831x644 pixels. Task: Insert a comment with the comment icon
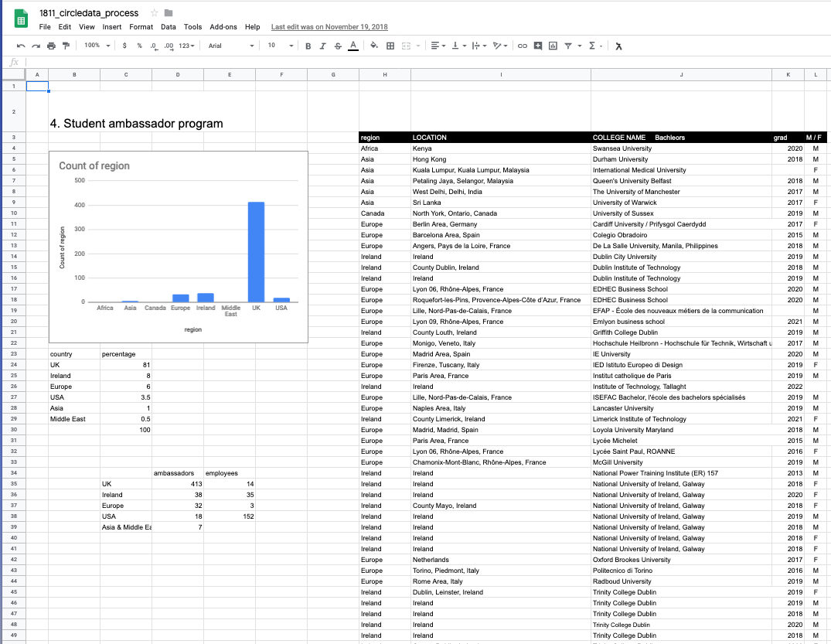[538, 46]
